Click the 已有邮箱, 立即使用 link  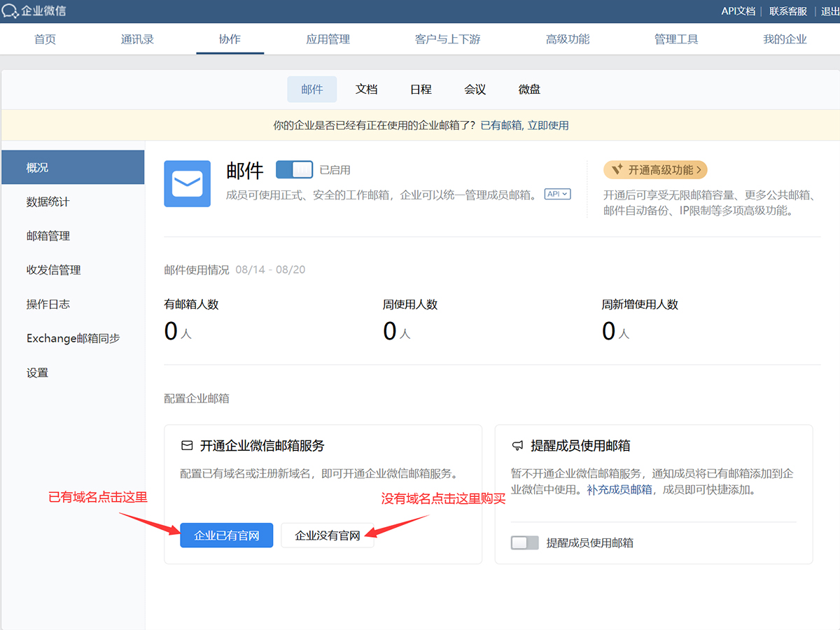click(524, 125)
